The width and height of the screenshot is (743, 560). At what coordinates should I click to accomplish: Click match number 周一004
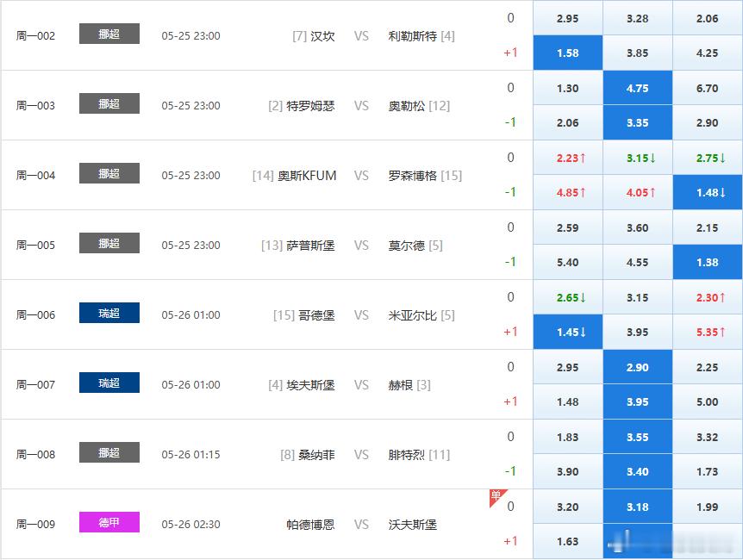35,175
